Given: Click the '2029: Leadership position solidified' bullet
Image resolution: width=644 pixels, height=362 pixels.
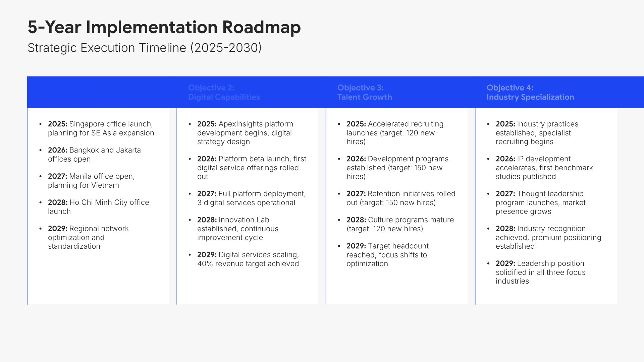Looking at the screenshot, I should click(540, 272).
